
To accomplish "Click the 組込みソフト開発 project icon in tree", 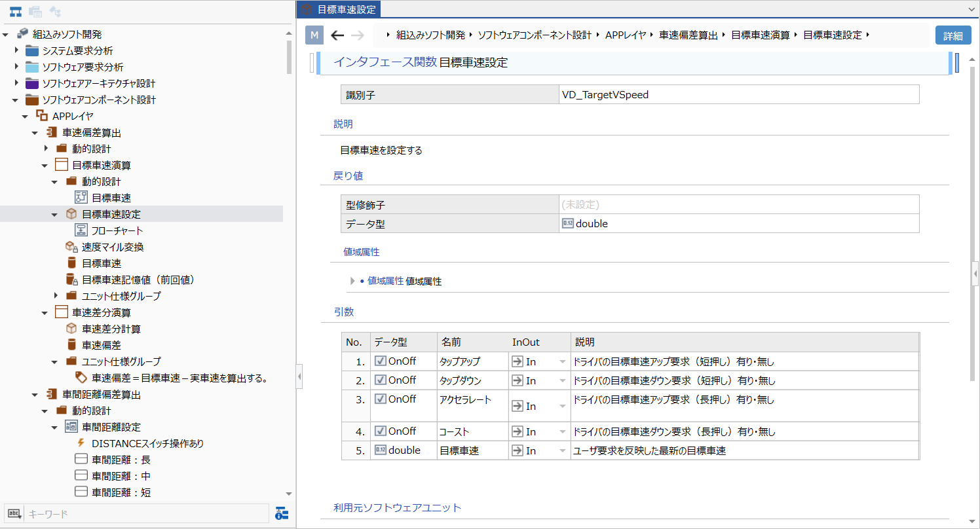I will [23, 34].
